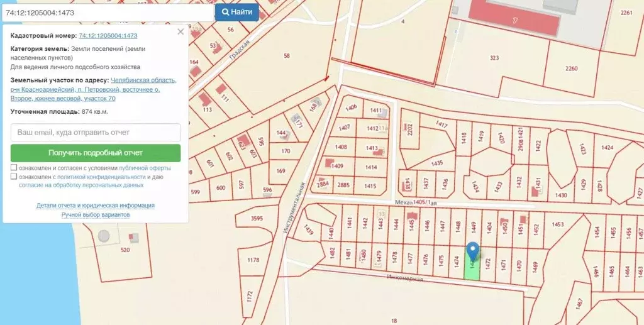Open the публичной оферты link

click(145, 168)
